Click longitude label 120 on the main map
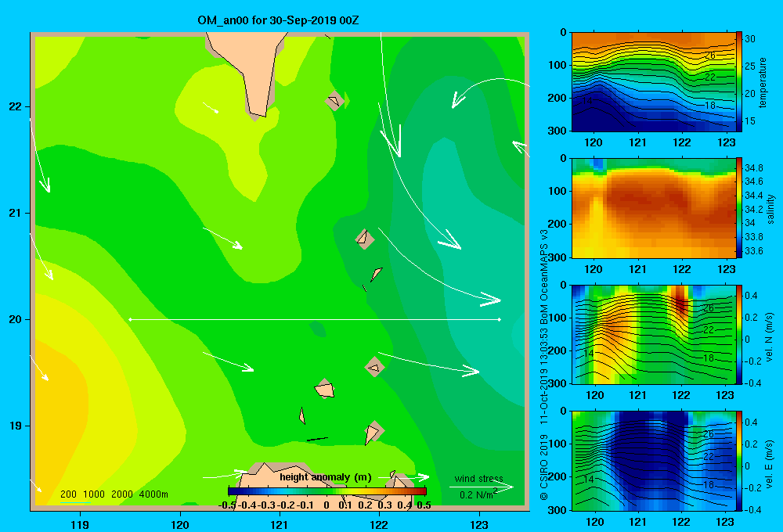Image resolution: width=783 pixels, height=532 pixels. coord(180,525)
